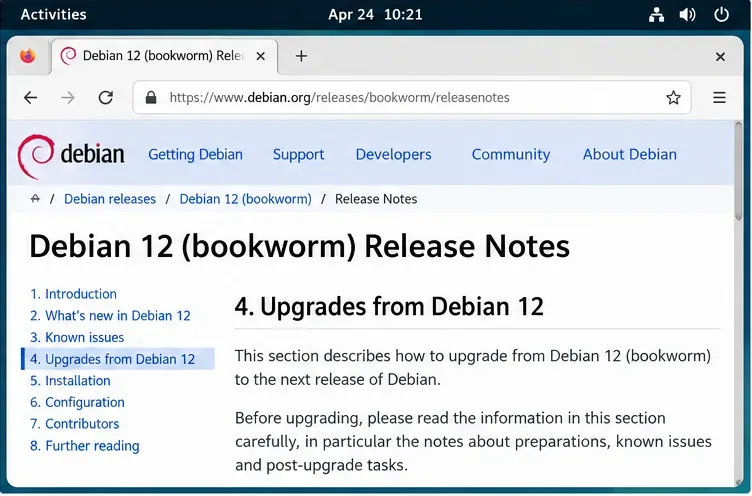Go to 1. Introduction in contents
Image resolution: width=752 pixels, height=496 pixels.
[x=73, y=294]
